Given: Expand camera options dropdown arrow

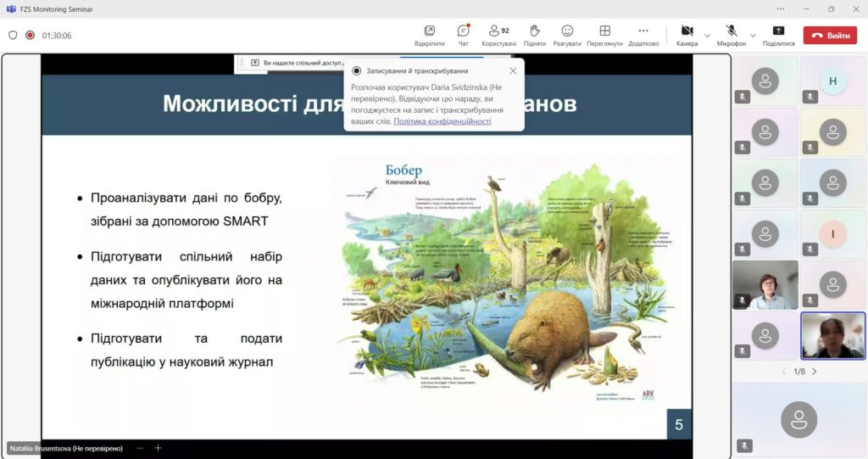Looking at the screenshot, I should pyautogui.click(x=707, y=36).
